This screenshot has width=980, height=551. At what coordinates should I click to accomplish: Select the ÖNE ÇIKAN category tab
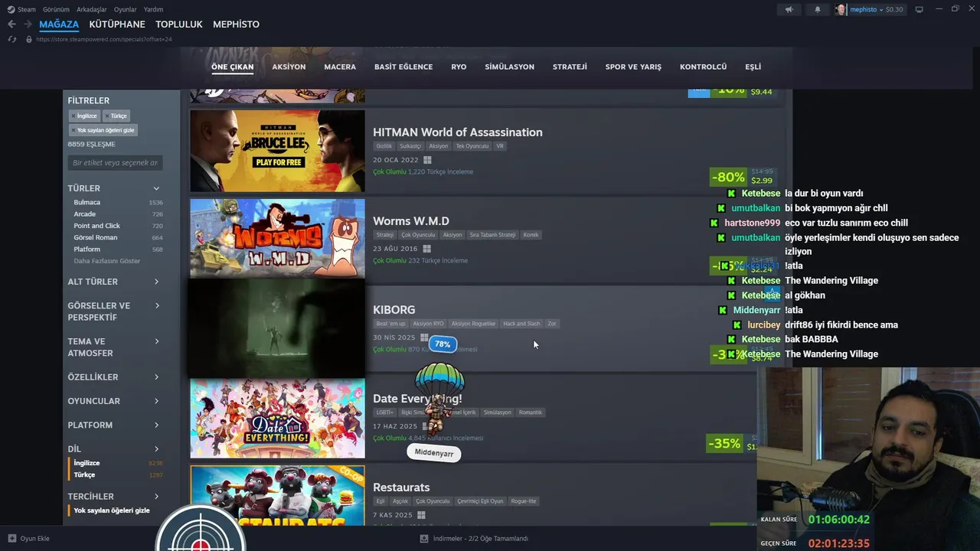click(232, 67)
